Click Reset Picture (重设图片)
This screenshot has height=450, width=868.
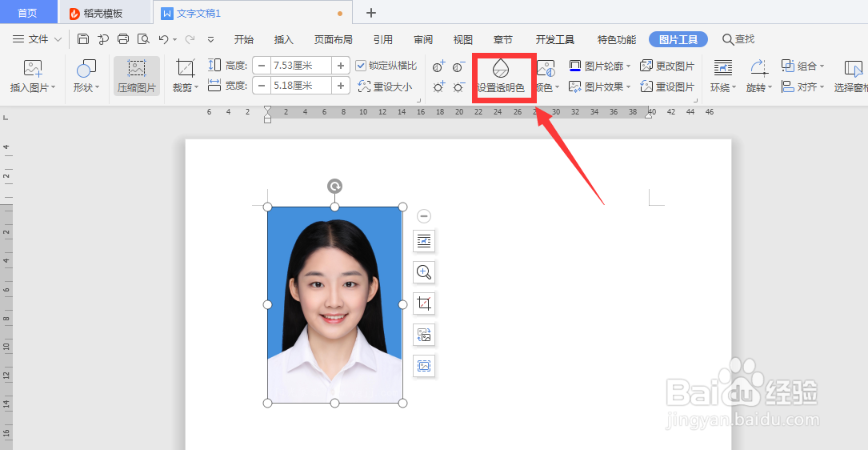pos(667,86)
